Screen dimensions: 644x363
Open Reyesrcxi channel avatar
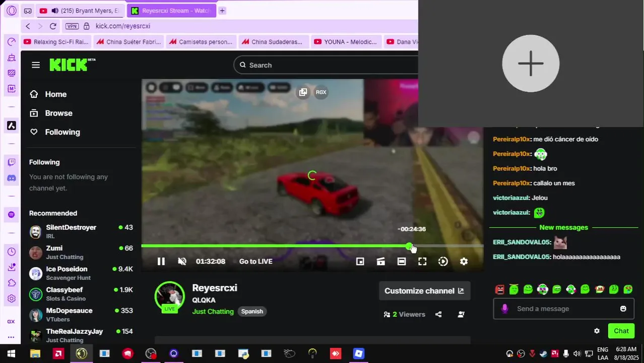pos(170,296)
